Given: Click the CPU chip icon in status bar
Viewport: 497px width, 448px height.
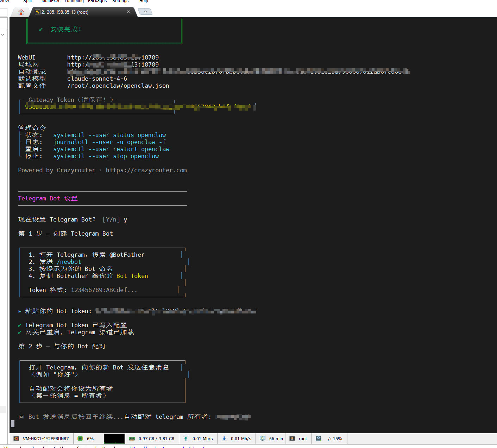Looking at the screenshot, I should point(80,438).
